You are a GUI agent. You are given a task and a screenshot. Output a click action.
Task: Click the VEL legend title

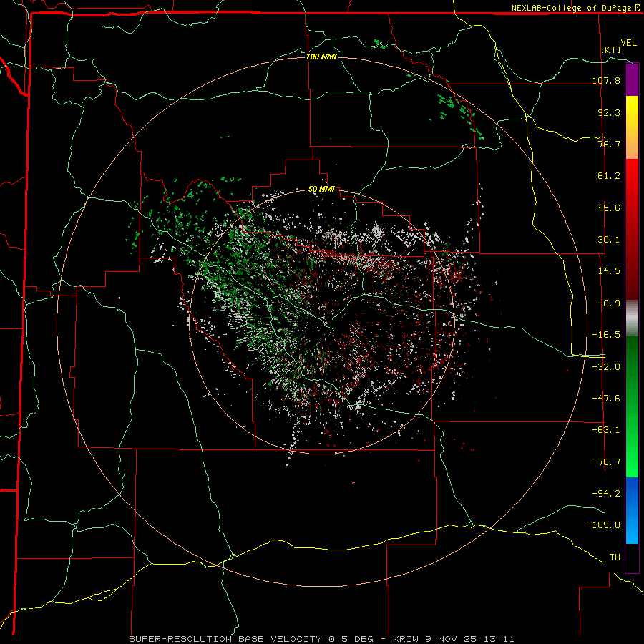[x=628, y=43]
